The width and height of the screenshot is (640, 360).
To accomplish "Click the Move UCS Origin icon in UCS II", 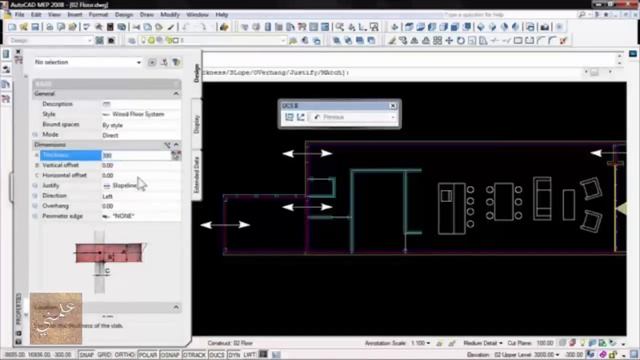I will (x=301, y=117).
